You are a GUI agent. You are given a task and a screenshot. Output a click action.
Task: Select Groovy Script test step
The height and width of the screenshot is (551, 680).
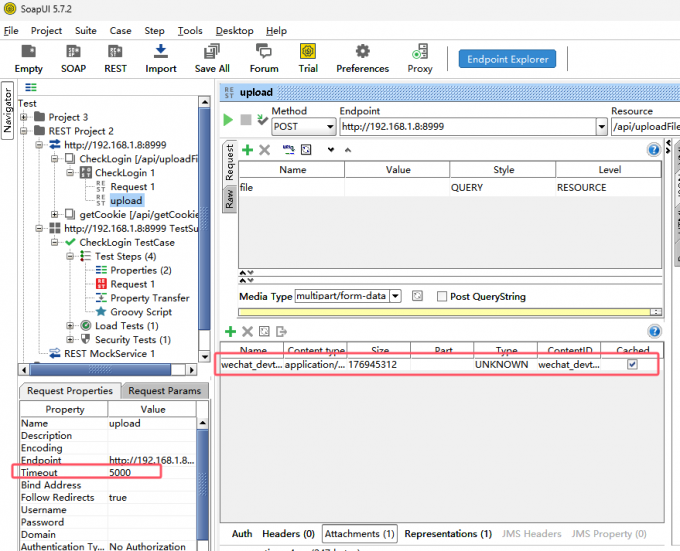click(141, 312)
